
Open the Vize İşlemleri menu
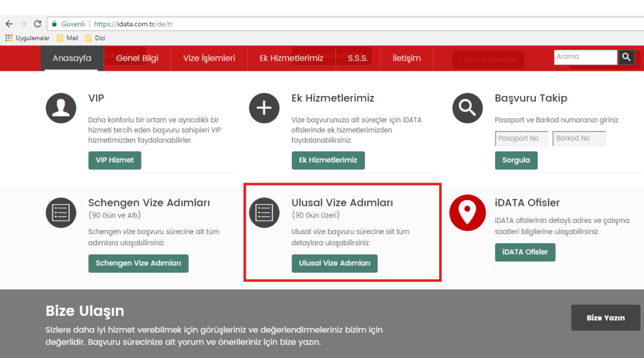[209, 58]
